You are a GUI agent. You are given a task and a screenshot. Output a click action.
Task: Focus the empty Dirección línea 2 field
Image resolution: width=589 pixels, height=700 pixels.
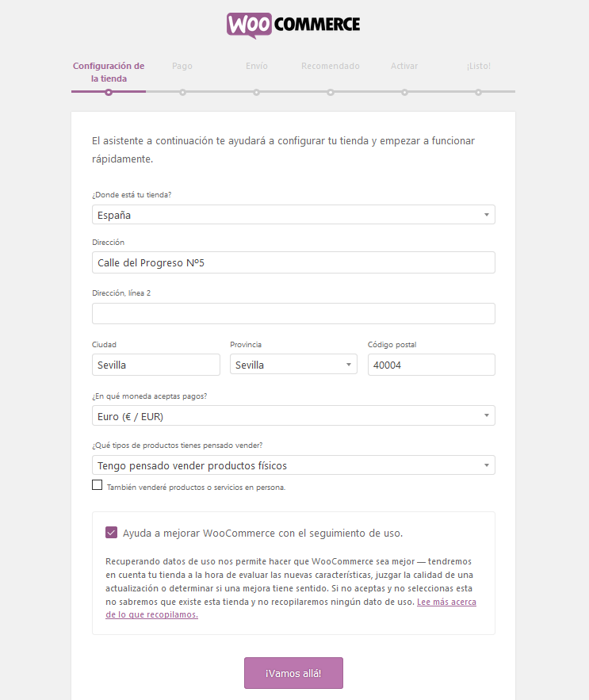(293, 314)
